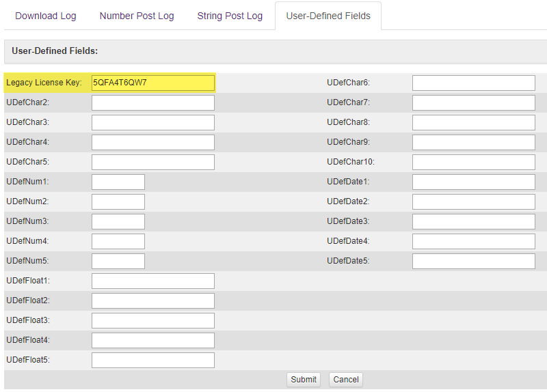Click the UDefDate3 text field
Screen dimensions: 547x392
point(474,222)
